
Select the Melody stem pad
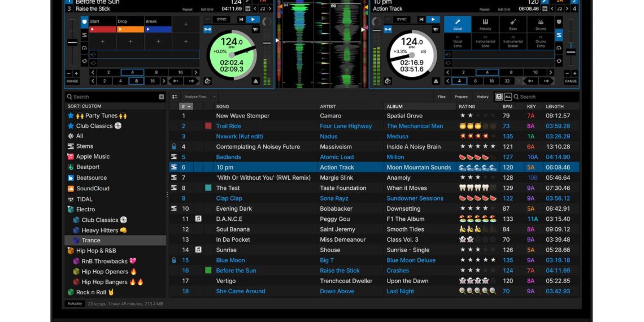(x=485, y=24)
